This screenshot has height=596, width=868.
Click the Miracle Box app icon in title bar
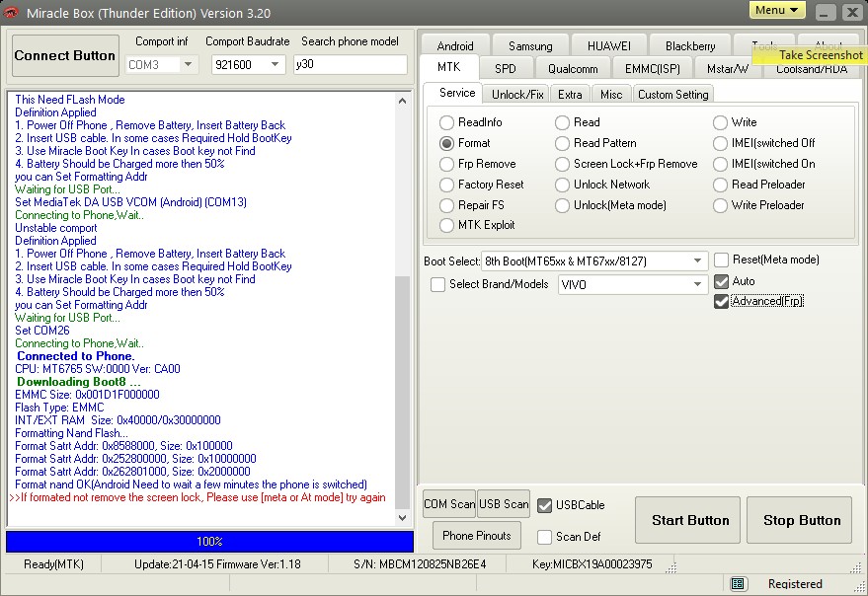pos(11,13)
